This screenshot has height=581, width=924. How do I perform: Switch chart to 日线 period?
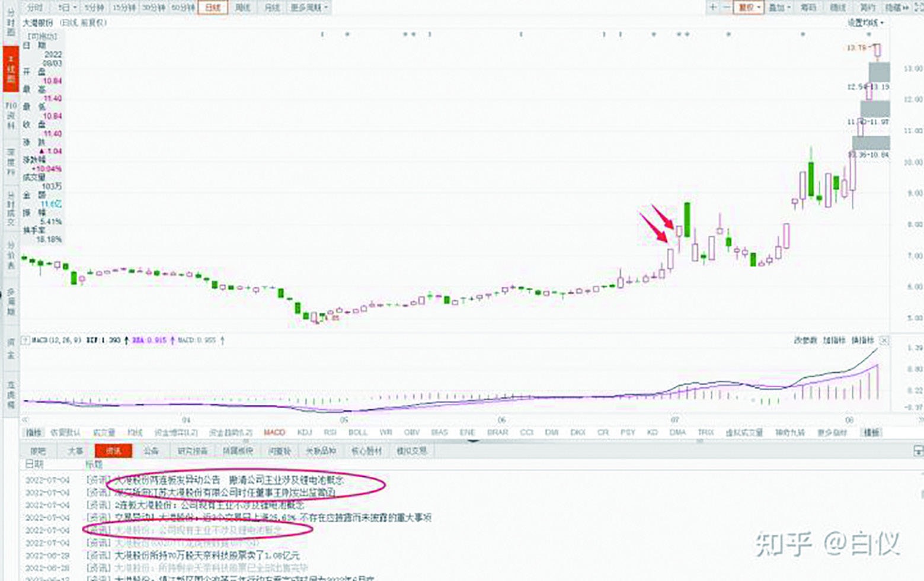[212, 8]
